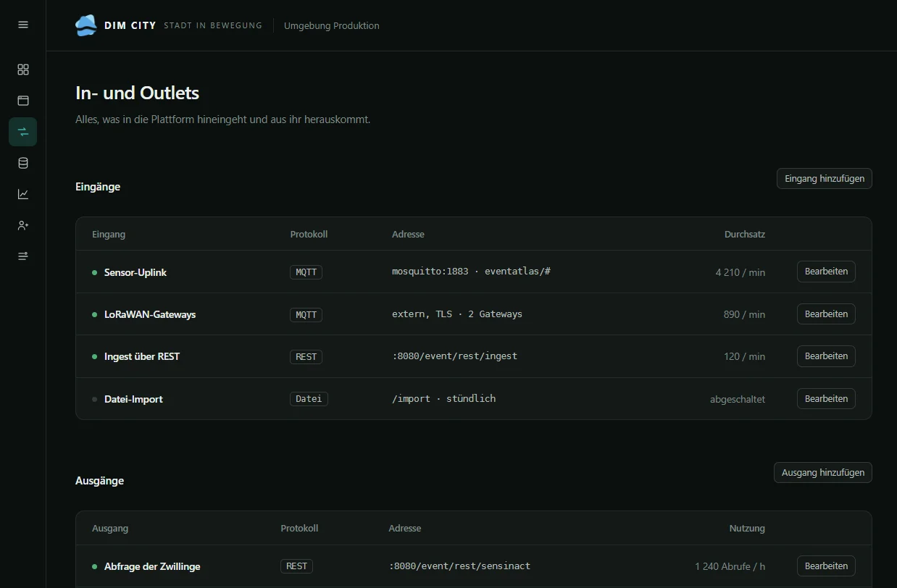Screen dimensions: 897x588
Task: Click the Eingang hinzufügen button
Action: 825,179
